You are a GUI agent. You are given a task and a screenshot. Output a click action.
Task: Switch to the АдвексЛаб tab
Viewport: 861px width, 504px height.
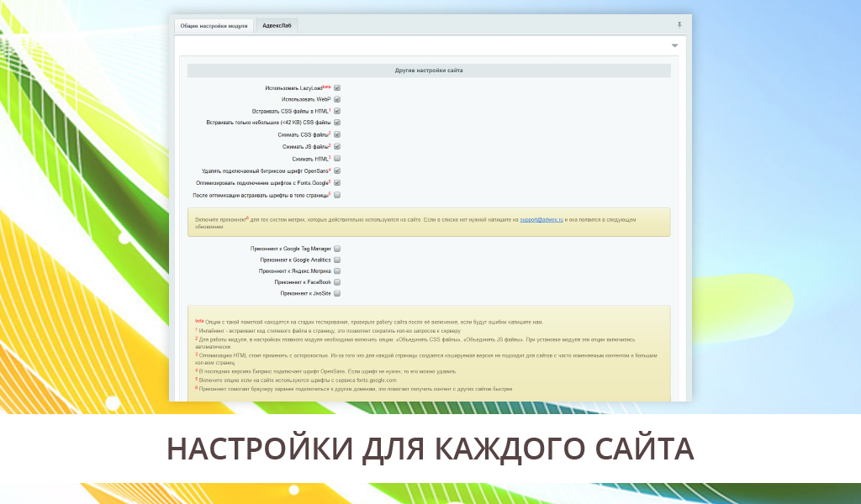coord(277,25)
